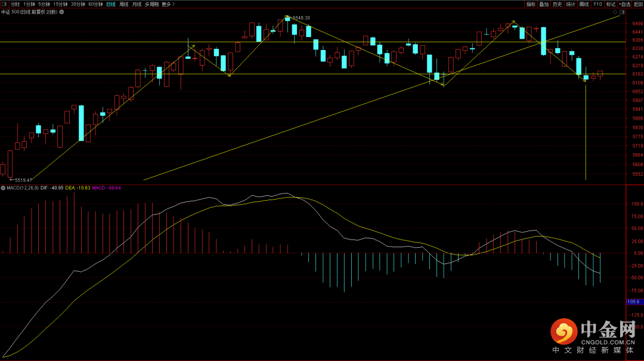Image resolution: width=644 pixels, height=361 pixels.
Task: Toggle the side panel icon near price axis
Action: tap(622, 13)
